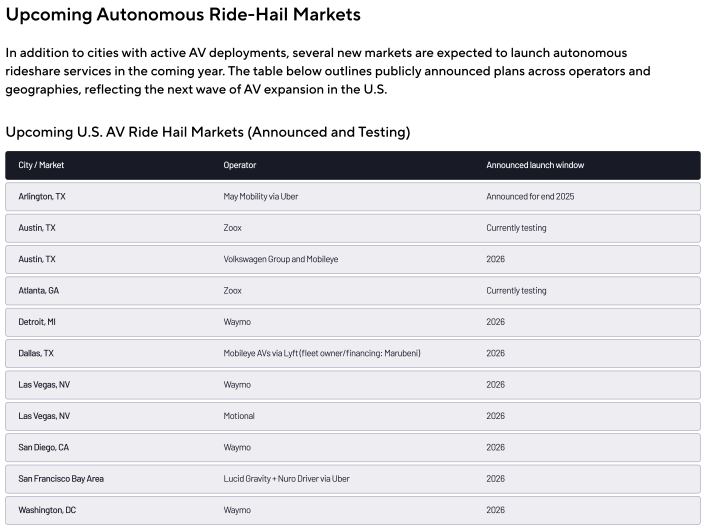The image size is (707, 530).
Task: Click the Volkswagen Group and Mobileye cell
Action: [281, 259]
